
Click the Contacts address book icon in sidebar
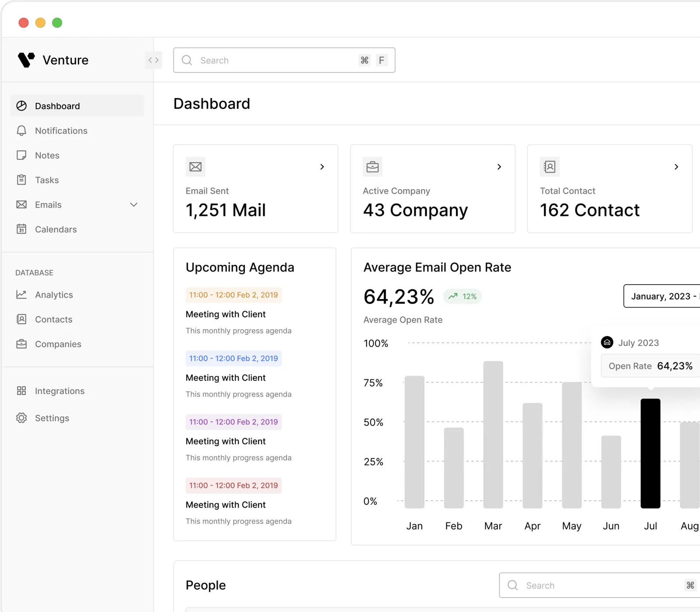click(21, 319)
